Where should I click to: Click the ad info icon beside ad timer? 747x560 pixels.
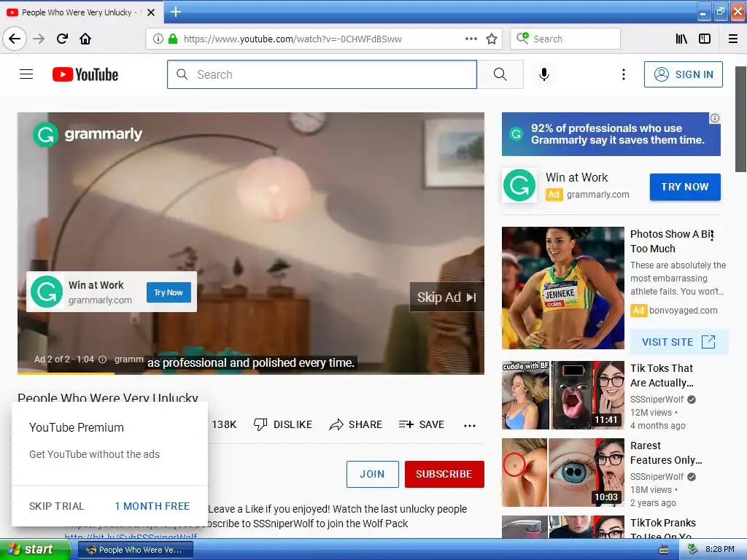click(x=102, y=359)
